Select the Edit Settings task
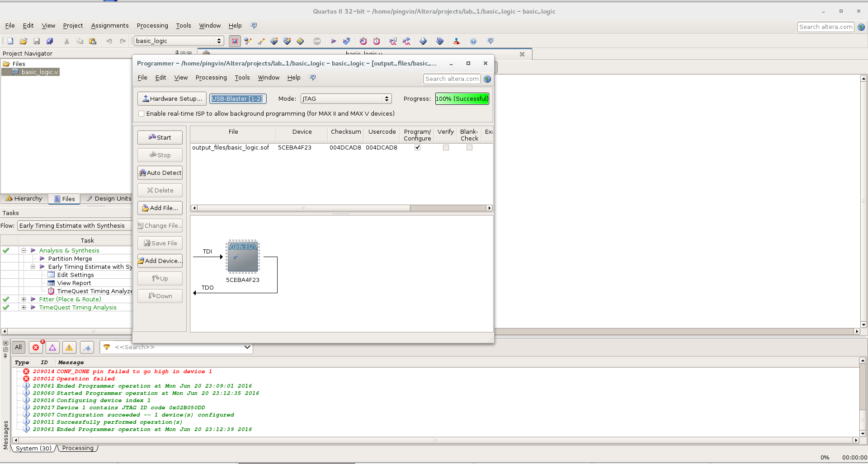Viewport: 868px width, 464px height. [75, 275]
